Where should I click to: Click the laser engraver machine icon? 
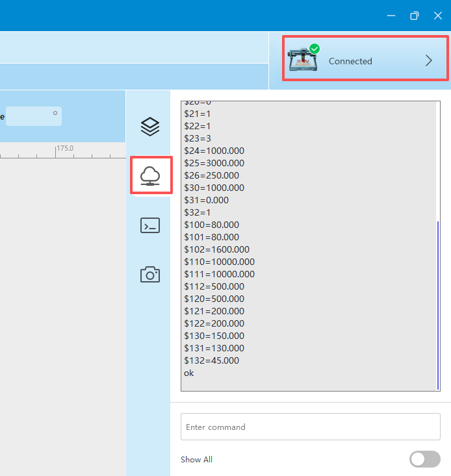pos(303,60)
